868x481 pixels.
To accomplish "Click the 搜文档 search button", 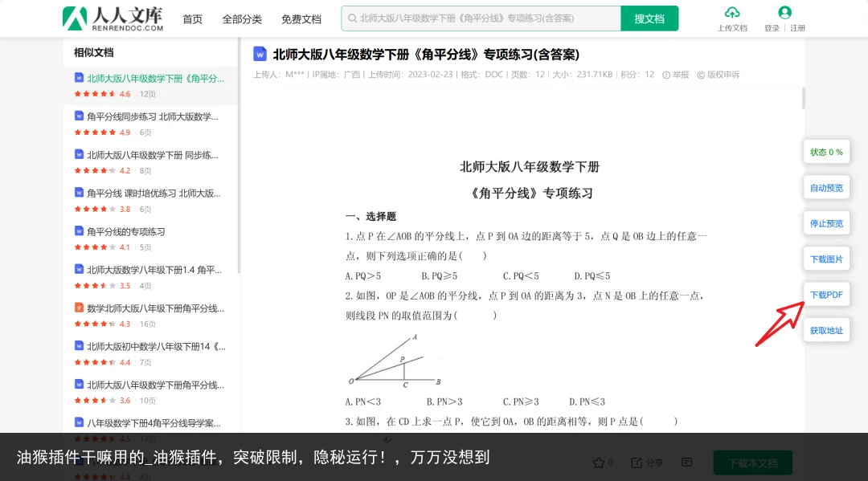I will (649, 18).
